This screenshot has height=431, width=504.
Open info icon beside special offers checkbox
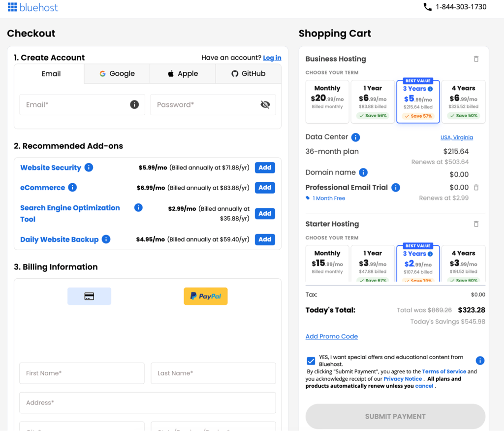click(x=480, y=361)
